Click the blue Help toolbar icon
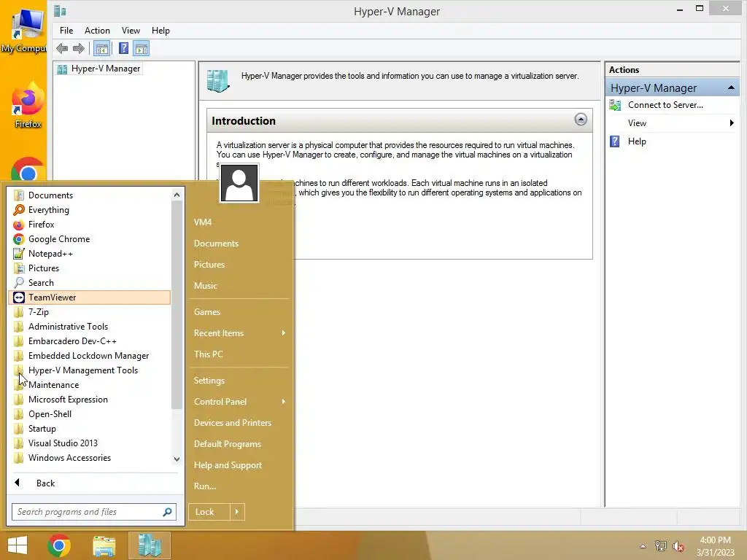 pyautogui.click(x=123, y=48)
